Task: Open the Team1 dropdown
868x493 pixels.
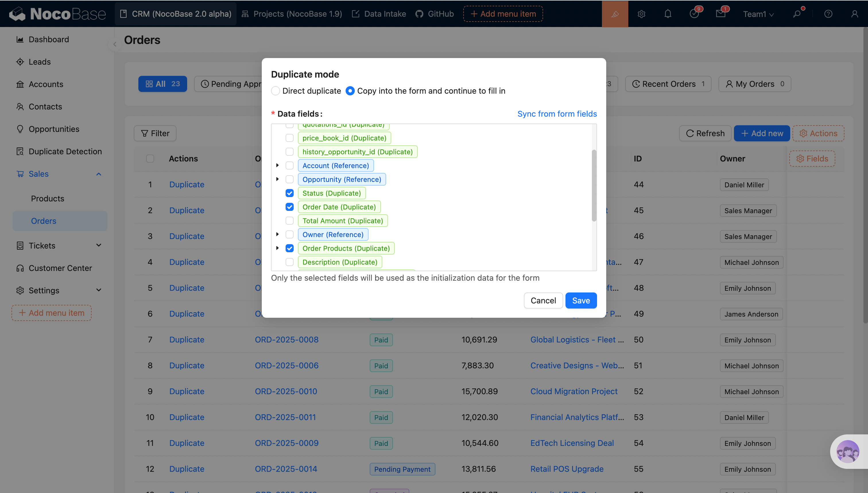Action: point(758,14)
